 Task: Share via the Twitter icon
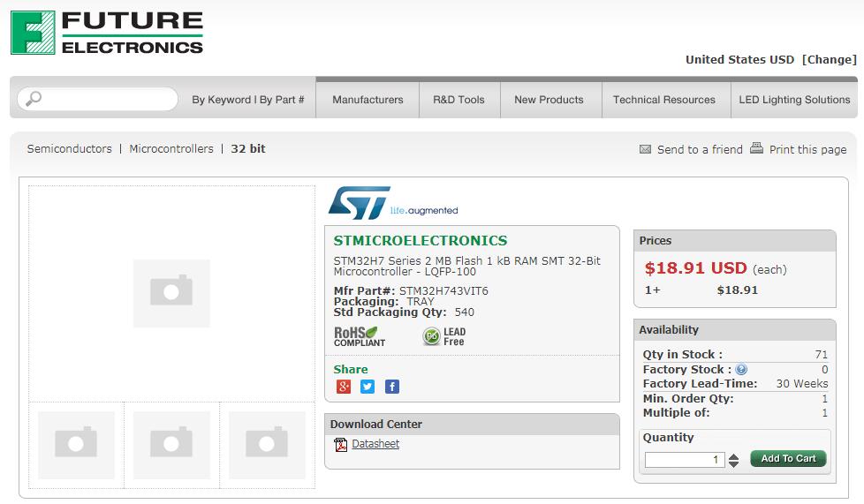click(x=368, y=387)
